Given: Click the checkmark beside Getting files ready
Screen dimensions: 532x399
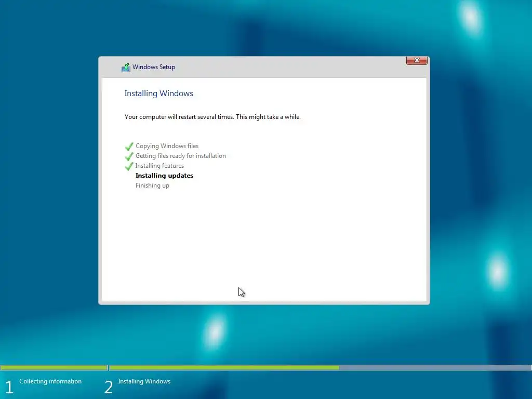Looking at the screenshot, I should [129, 156].
